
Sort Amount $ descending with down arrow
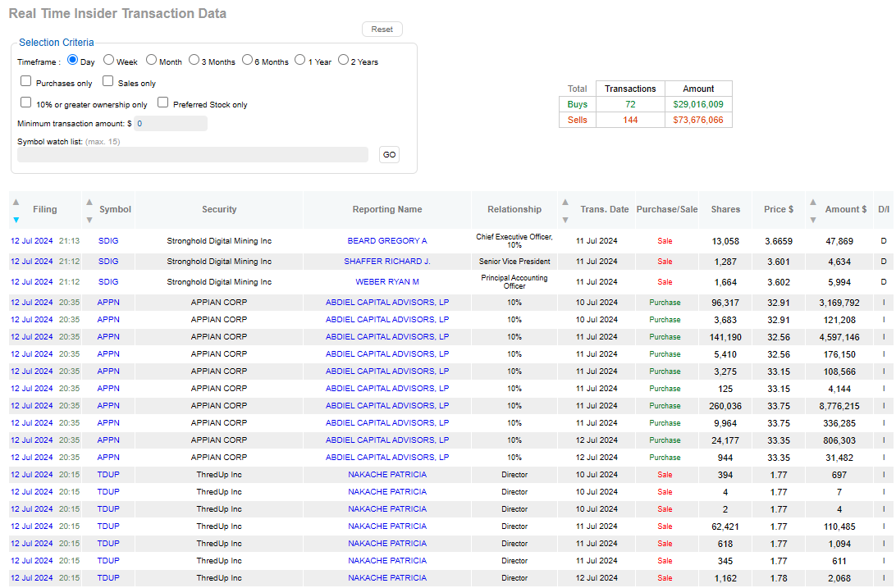(812, 220)
